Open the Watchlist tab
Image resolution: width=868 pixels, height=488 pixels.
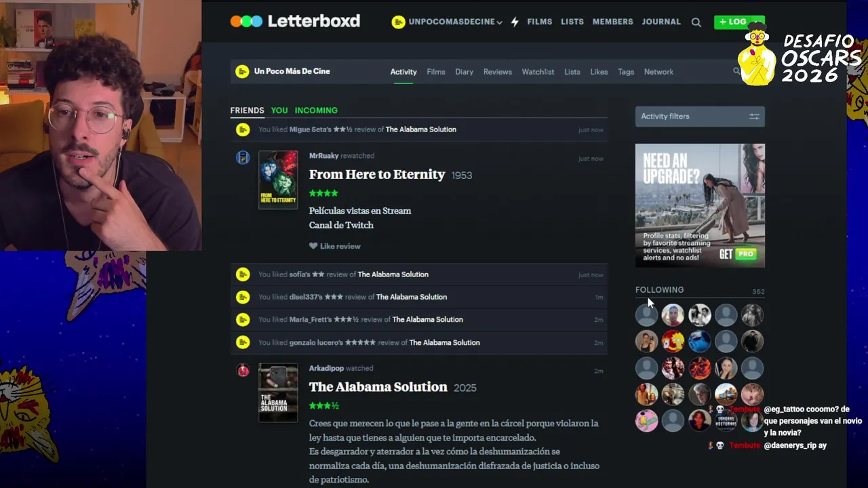(x=538, y=72)
